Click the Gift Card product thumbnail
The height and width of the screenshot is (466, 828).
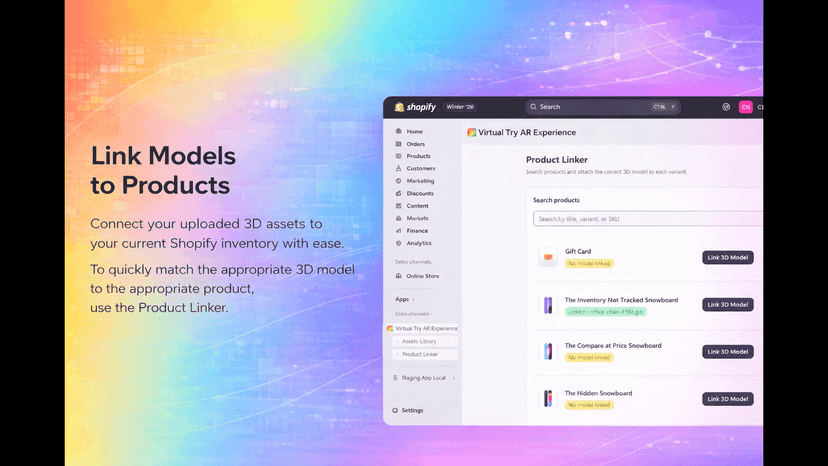coord(548,257)
